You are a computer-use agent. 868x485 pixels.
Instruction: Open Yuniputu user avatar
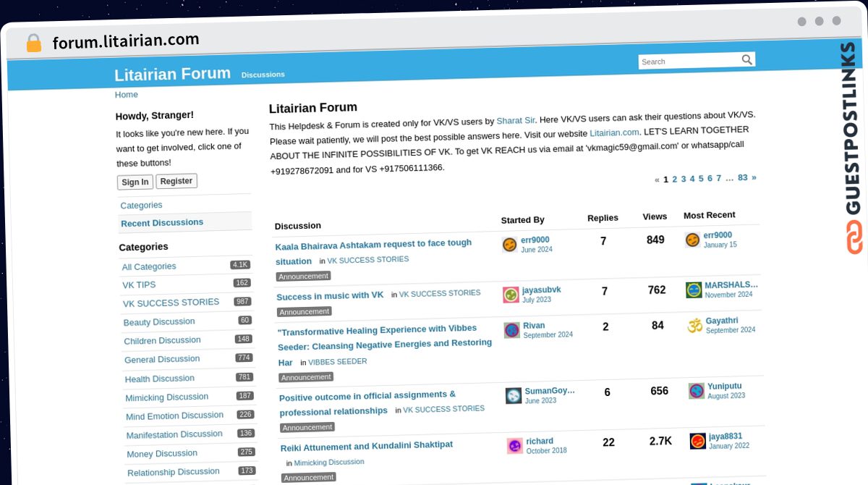697,391
